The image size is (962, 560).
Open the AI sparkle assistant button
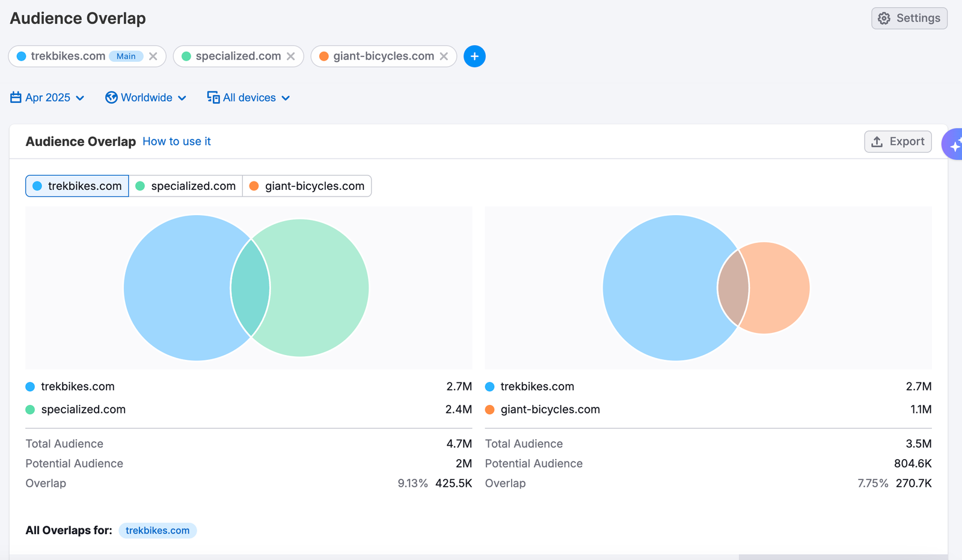[x=954, y=145]
